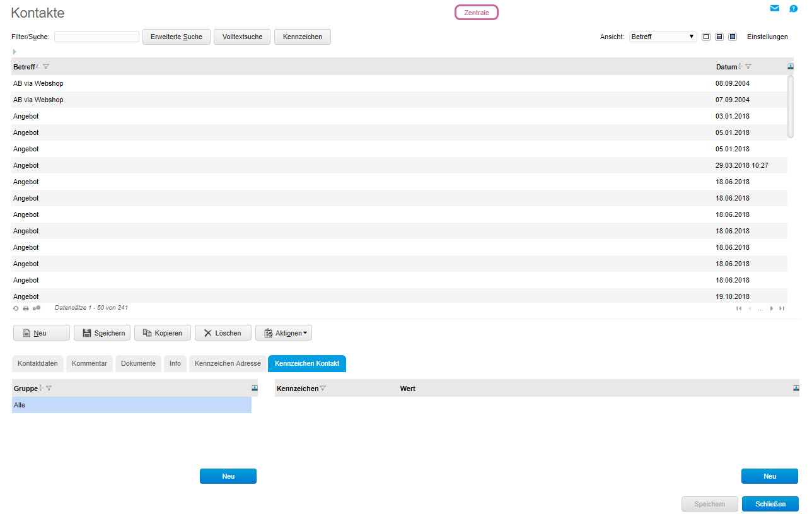Click the filter icon next to Datum
Viewport: 812px width, 514px height.
coord(748,67)
